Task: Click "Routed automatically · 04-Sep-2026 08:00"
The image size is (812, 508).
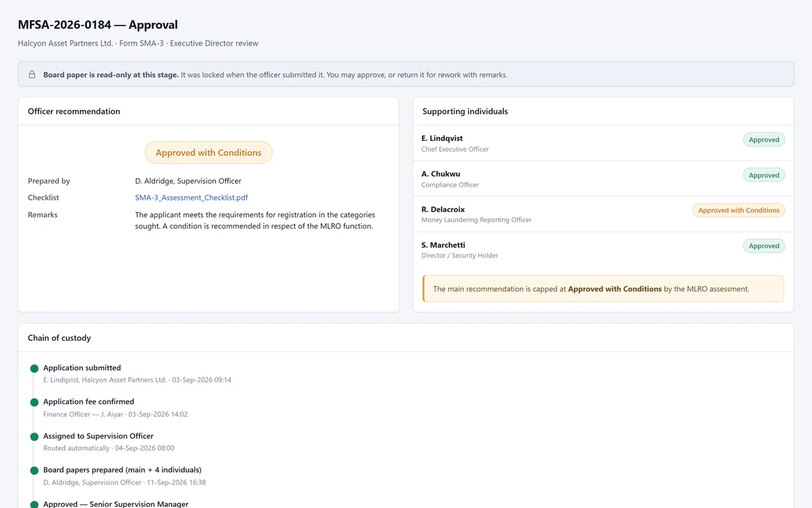Action: coord(109,448)
